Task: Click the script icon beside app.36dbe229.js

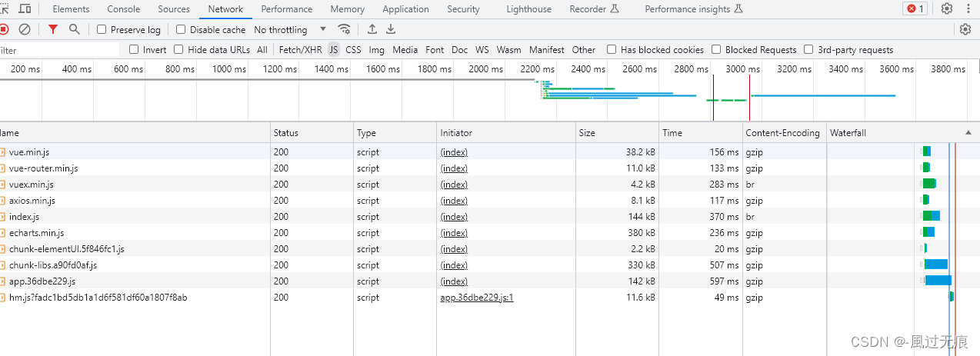Action: (3, 281)
